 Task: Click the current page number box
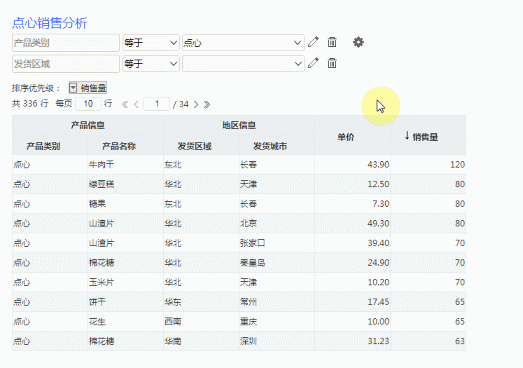[x=156, y=104]
